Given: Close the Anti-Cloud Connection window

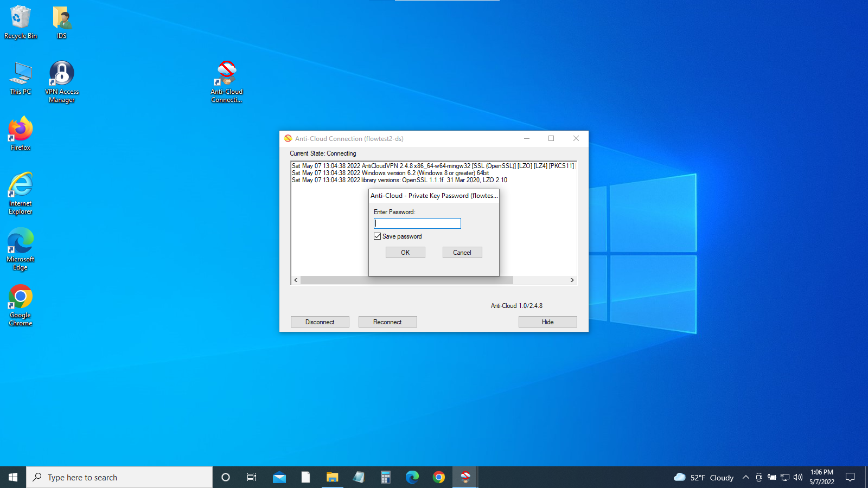Looking at the screenshot, I should [576, 139].
